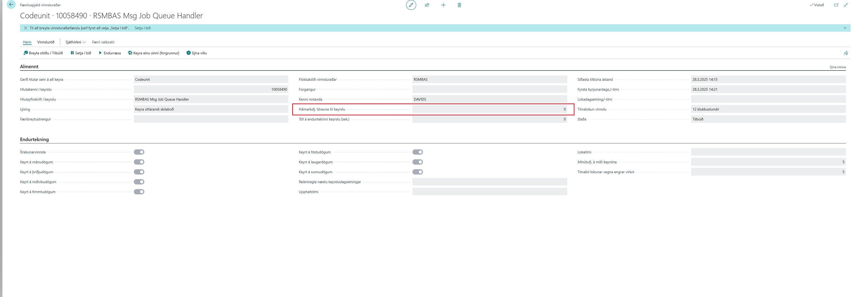Viewport: 868px width, 297px height.
Task: Click the pin action bar icon
Action: (x=845, y=53)
